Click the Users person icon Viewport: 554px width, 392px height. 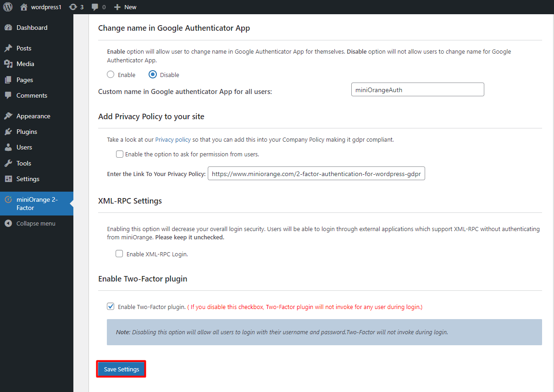click(8, 147)
